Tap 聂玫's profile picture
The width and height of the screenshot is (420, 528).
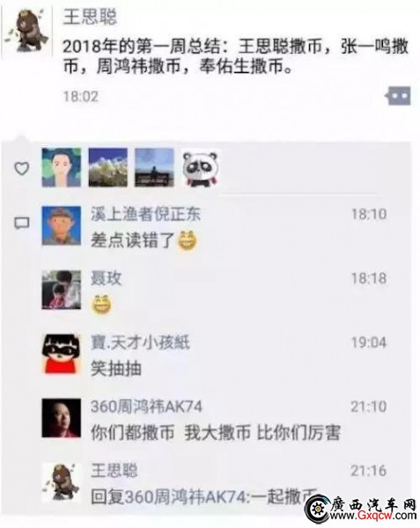click(62, 290)
